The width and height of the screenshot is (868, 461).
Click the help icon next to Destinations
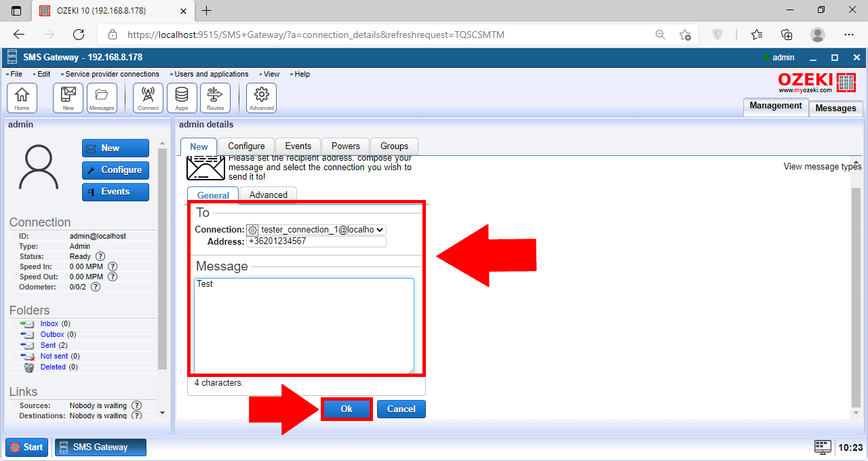click(136, 416)
